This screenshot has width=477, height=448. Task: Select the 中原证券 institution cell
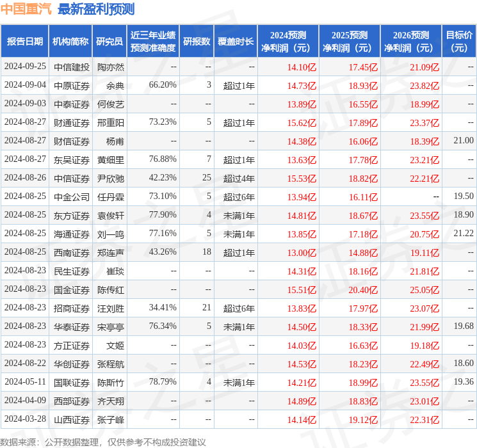(x=72, y=86)
